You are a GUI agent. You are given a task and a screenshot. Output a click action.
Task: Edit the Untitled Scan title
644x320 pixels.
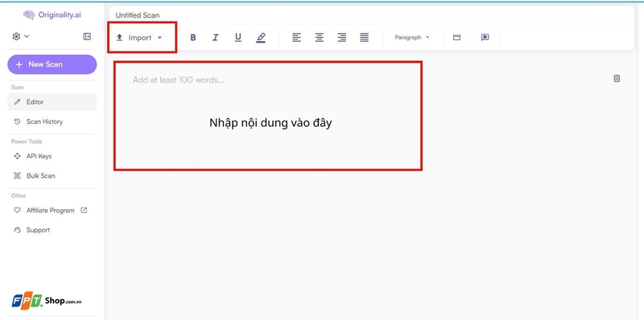[x=138, y=15]
